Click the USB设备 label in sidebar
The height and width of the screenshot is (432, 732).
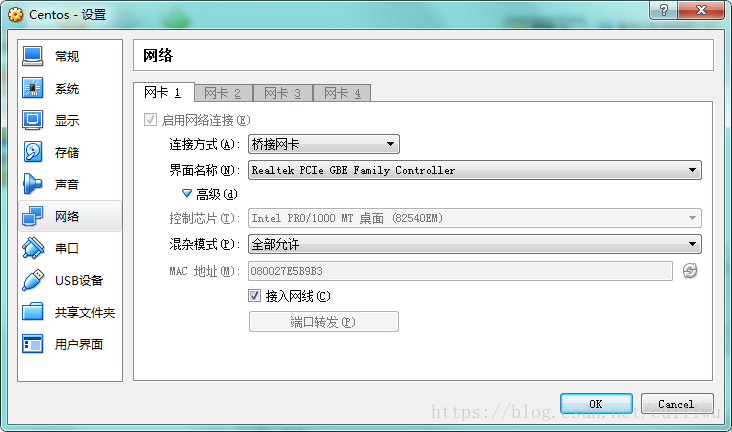coord(79,280)
